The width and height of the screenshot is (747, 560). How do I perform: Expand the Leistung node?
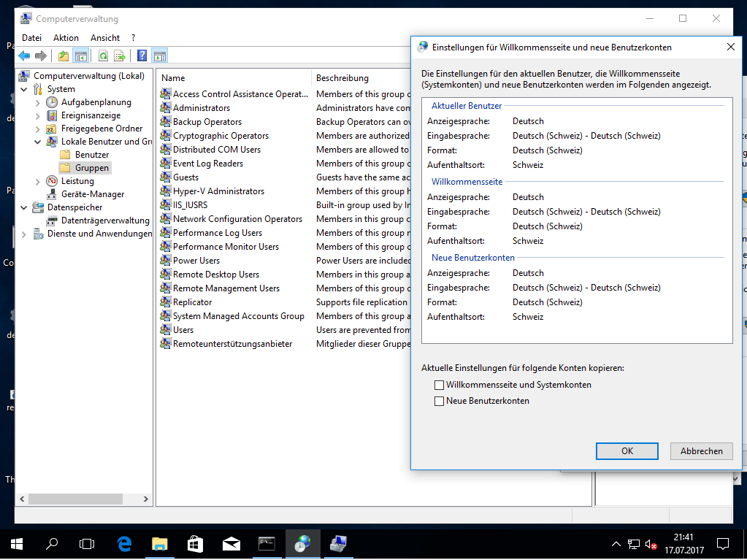pyautogui.click(x=38, y=181)
